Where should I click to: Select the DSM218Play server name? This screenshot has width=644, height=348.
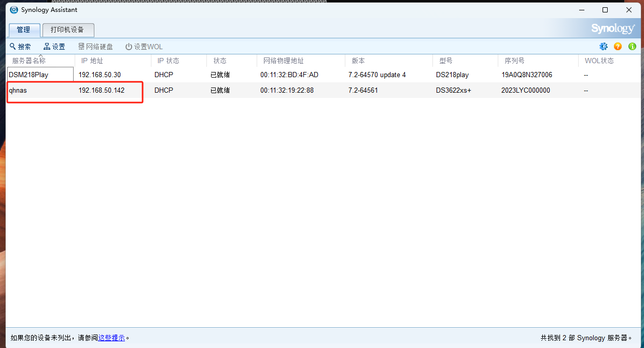tap(29, 75)
